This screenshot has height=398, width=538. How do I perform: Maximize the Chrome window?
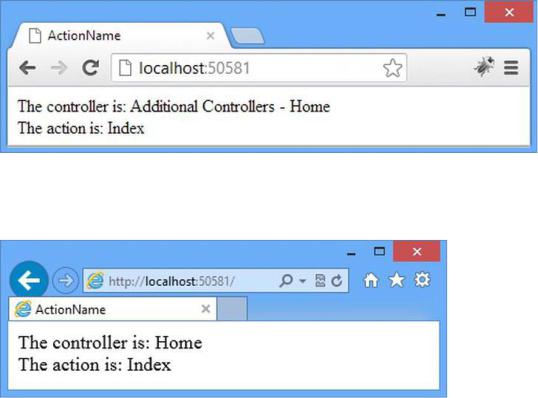coord(470,12)
